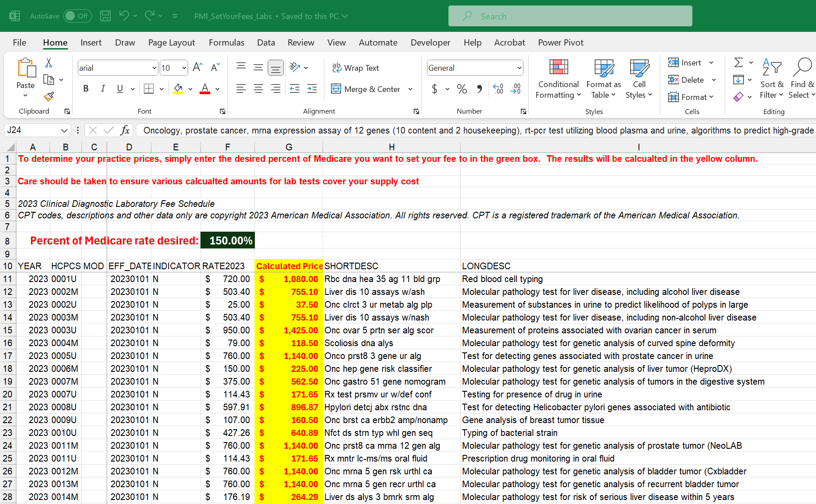This screenshot has height=504, width=816.
Task: Click the Format Painter brush icon
Action: tap(49, 96)
